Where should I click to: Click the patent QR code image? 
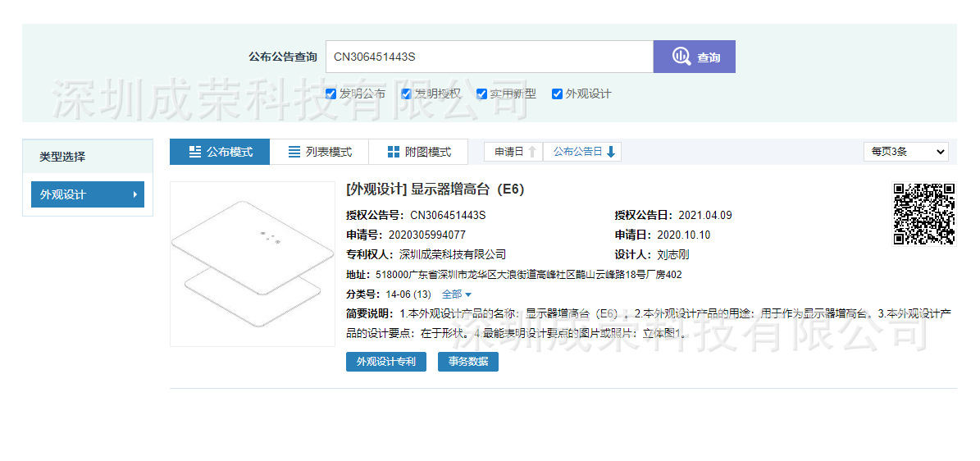[923, 214]
